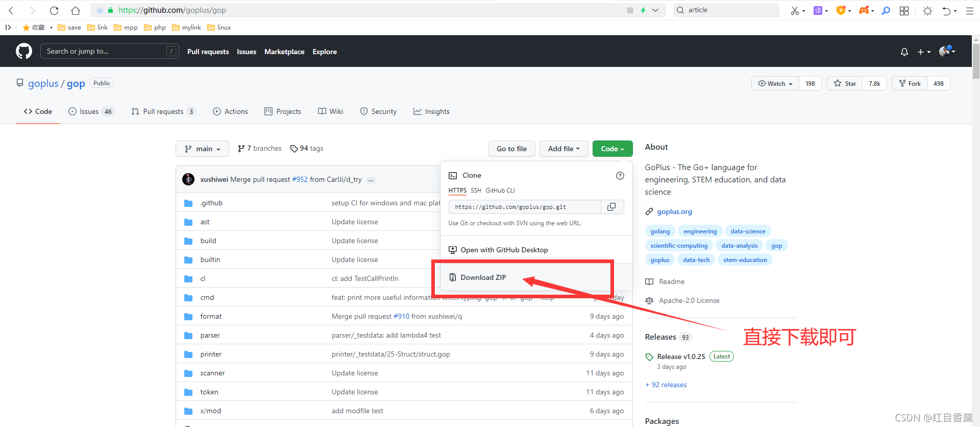This screenshot has width=980, height=427.
Task: Open address bar dropdown chevron
Action: pyautogui.click(x=655, y=10)
